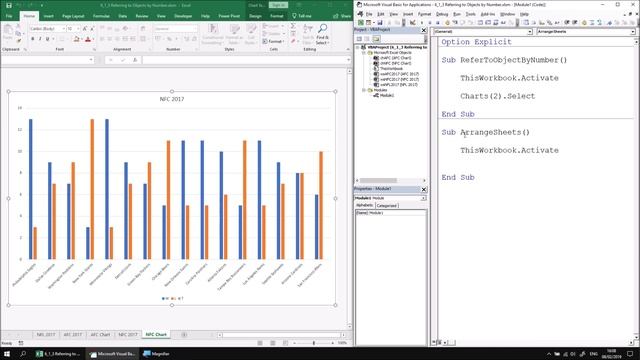Click the Save icon in VBA toolbar
This screenshot has height=360, width=640.
pos(380,23)
